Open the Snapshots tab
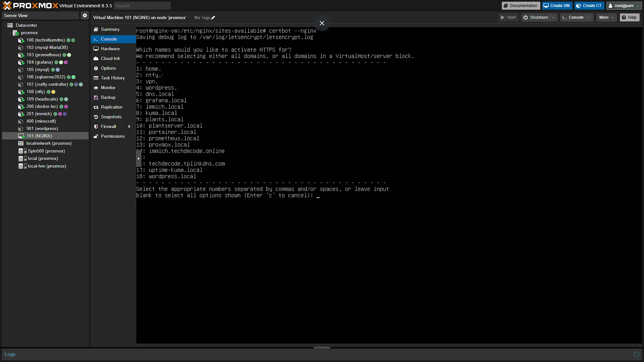Screen dimensions: 644x362 [113, 117]
